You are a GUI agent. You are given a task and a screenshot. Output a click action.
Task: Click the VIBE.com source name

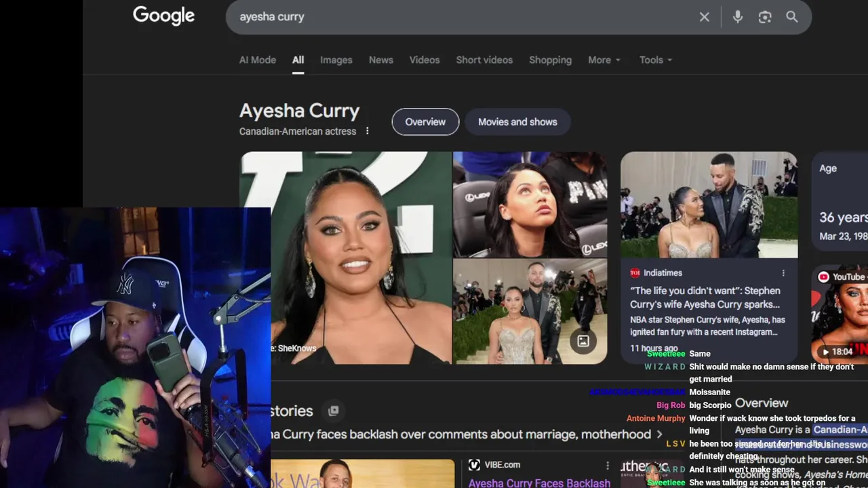[503, 465]
